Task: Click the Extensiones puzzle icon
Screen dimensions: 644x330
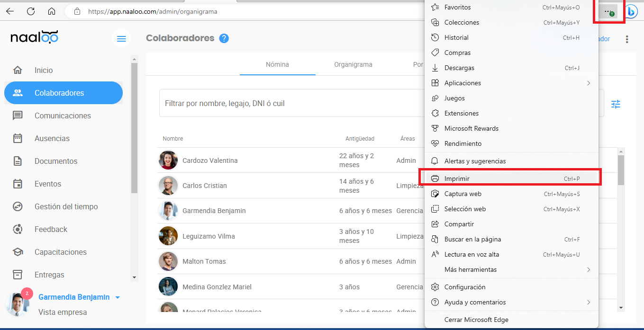Action: pyautogui.click(x=435, y=113)
